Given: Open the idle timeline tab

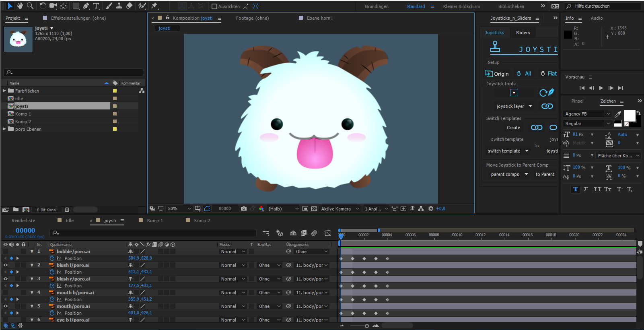Looking at the screenshot, I should [x=70, y=221].
